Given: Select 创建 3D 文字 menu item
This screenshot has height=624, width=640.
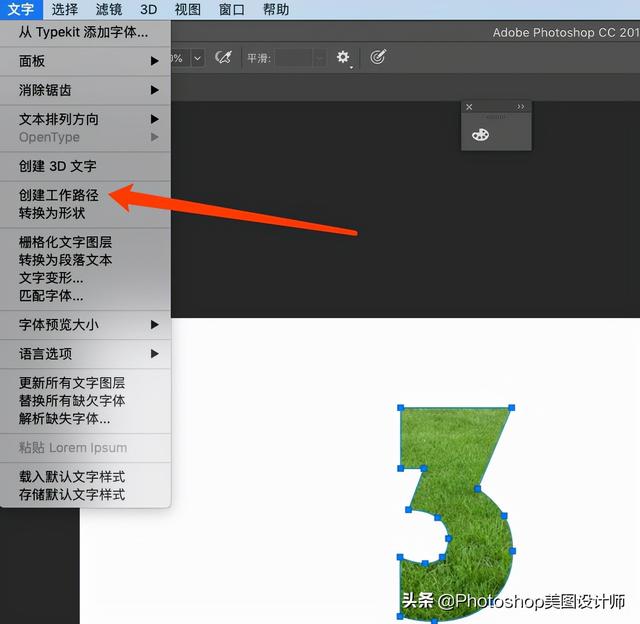Looking at the screenshot, I should [x=85, y=166].
